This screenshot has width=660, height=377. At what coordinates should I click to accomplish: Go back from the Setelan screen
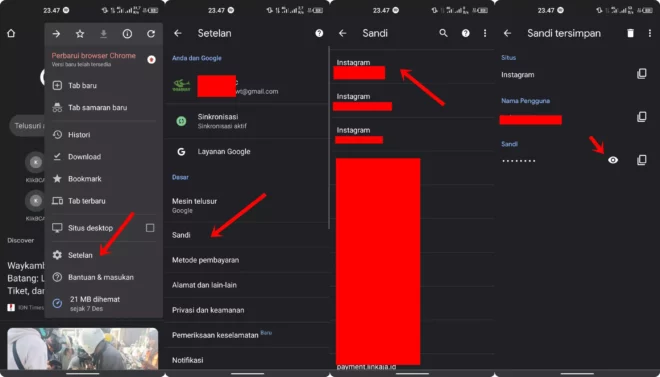[178, 34]
